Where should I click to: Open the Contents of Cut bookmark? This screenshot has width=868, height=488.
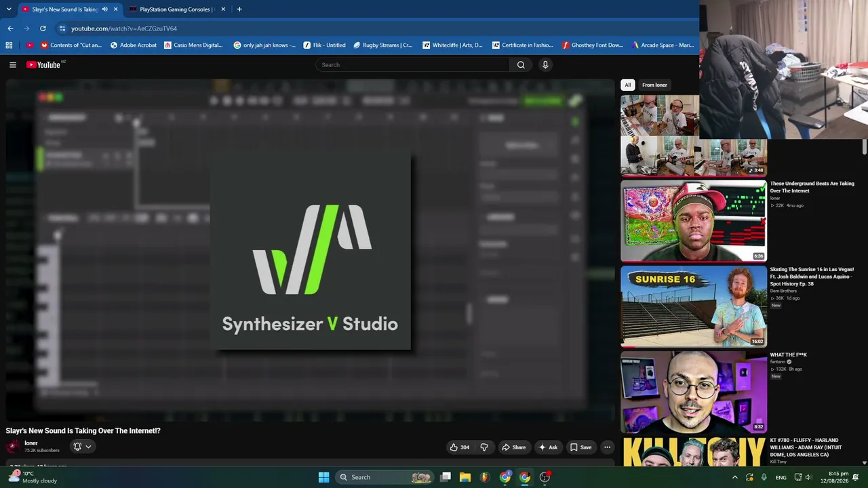pyautogui.click(x=71, y=45)
